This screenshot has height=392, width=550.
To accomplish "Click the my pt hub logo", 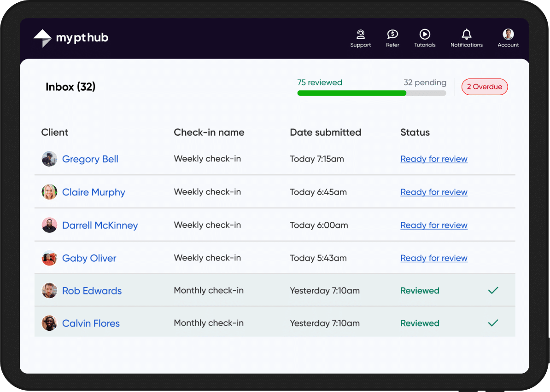I will (70, 38).
